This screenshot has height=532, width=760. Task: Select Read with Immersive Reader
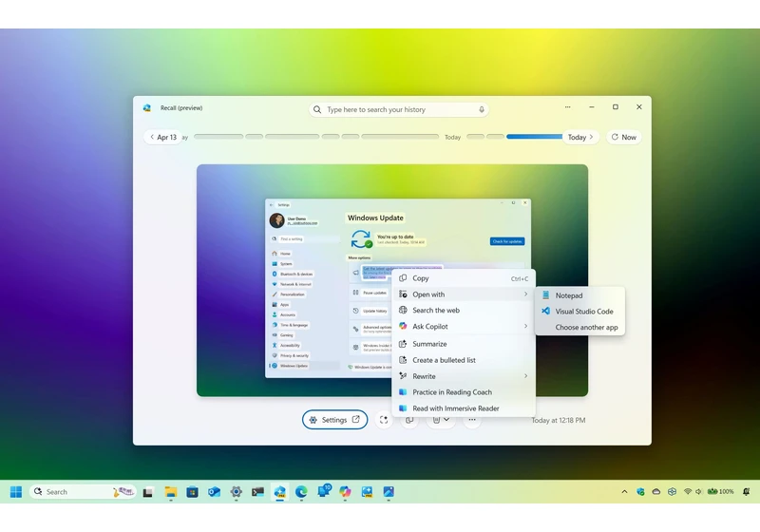coord(464,408)
